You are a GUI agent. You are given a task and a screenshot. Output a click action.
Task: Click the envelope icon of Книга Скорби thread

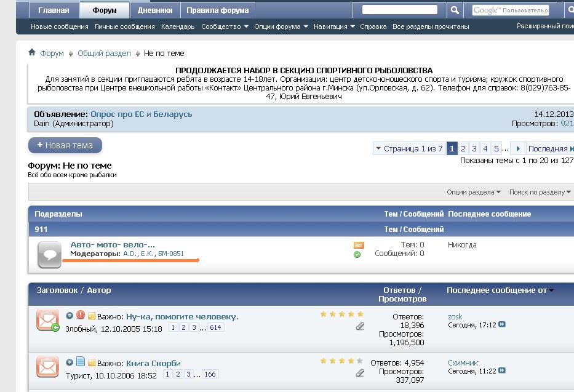pos(47,366)
